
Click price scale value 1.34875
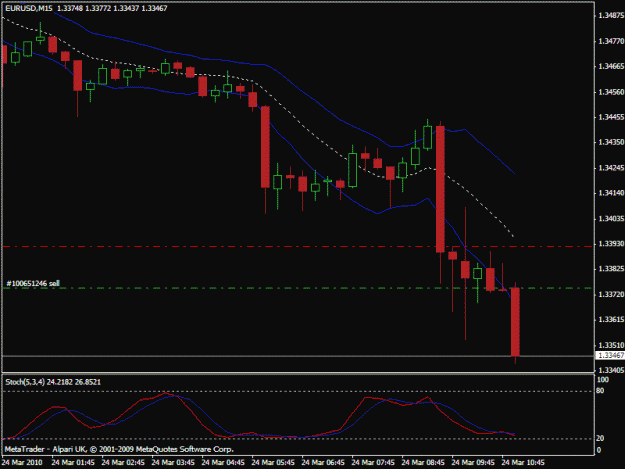tap(611, 16)
